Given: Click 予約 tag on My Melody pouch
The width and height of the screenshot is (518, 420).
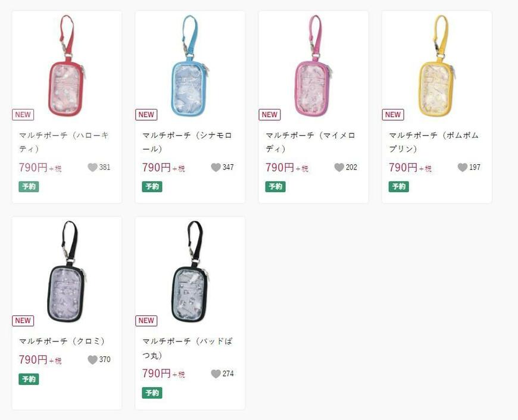Looking at the screenshot, I should [x=276, y=187].
